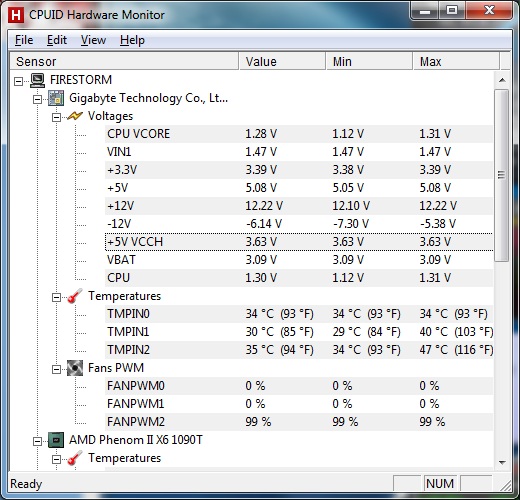Image resolution: width=520 pixels, height=500 pixels.
Task: Select the VBAT row
Action: point(299,260)
